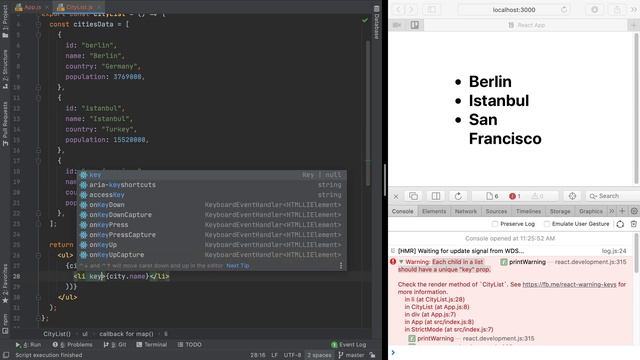Click the inspector element selection crosshair
This screenshot has height=360, width=640.
click(x=572, y=196)
